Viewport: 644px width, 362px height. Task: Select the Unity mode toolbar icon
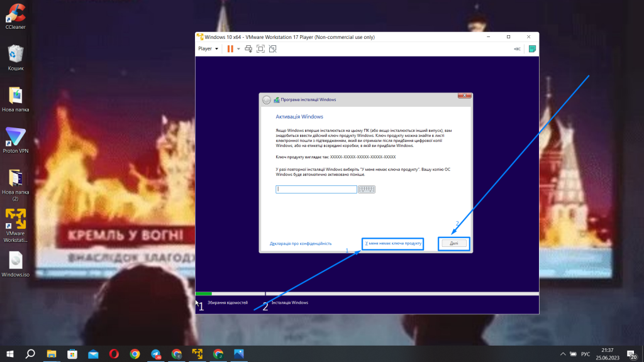[273, 48]
